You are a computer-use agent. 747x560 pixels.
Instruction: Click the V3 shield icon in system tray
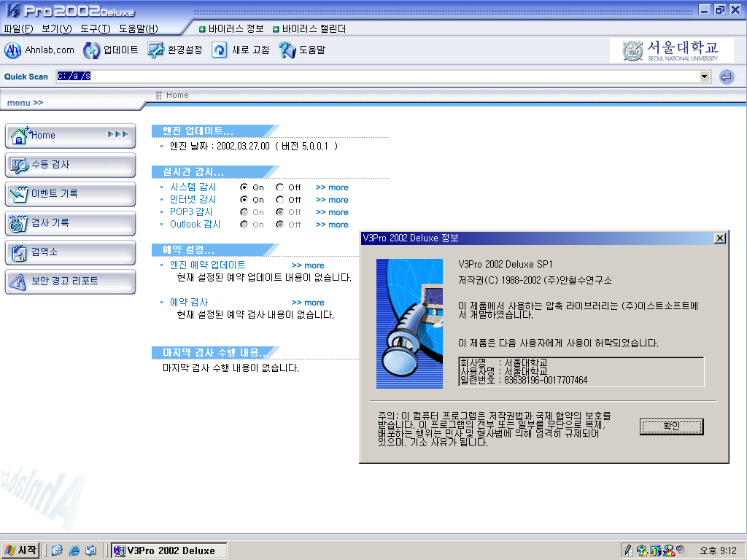(656, 551)
